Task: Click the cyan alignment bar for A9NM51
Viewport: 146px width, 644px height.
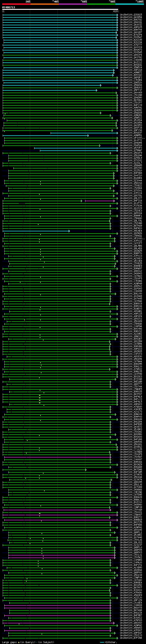Action: tap(46, 135)
